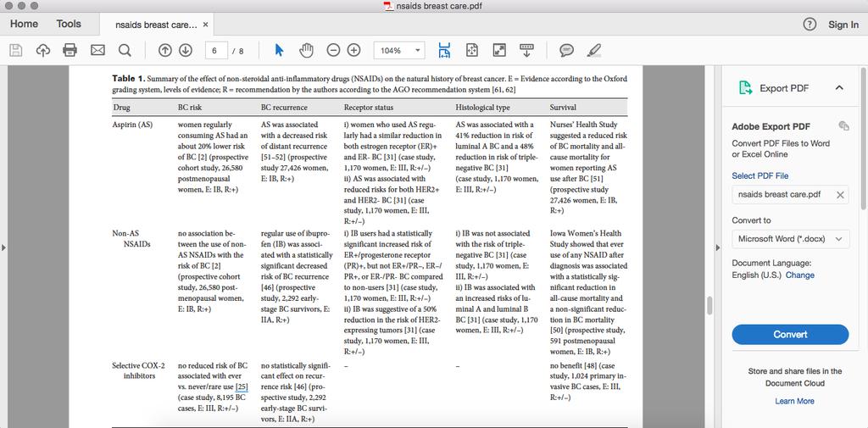868x428 pixels.
Task: Click the copy icon beside Adobe Export PDF
Action: [843, 126]
